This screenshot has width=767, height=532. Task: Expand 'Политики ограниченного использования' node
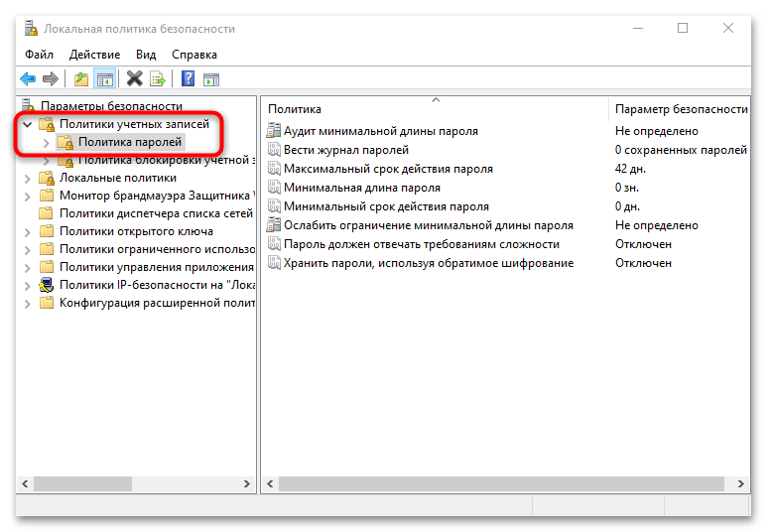coord(28,249)
